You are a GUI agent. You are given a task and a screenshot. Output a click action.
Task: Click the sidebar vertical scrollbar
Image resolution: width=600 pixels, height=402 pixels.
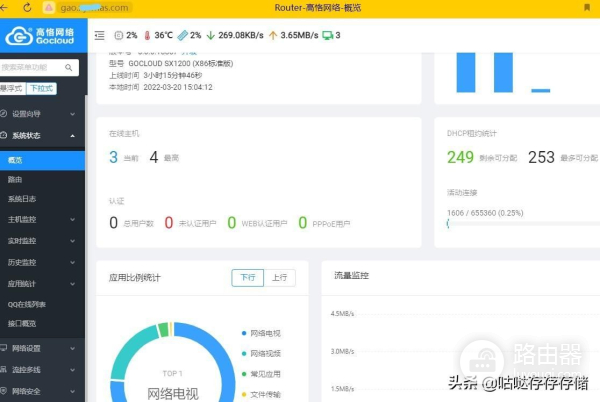click(86, 249)
